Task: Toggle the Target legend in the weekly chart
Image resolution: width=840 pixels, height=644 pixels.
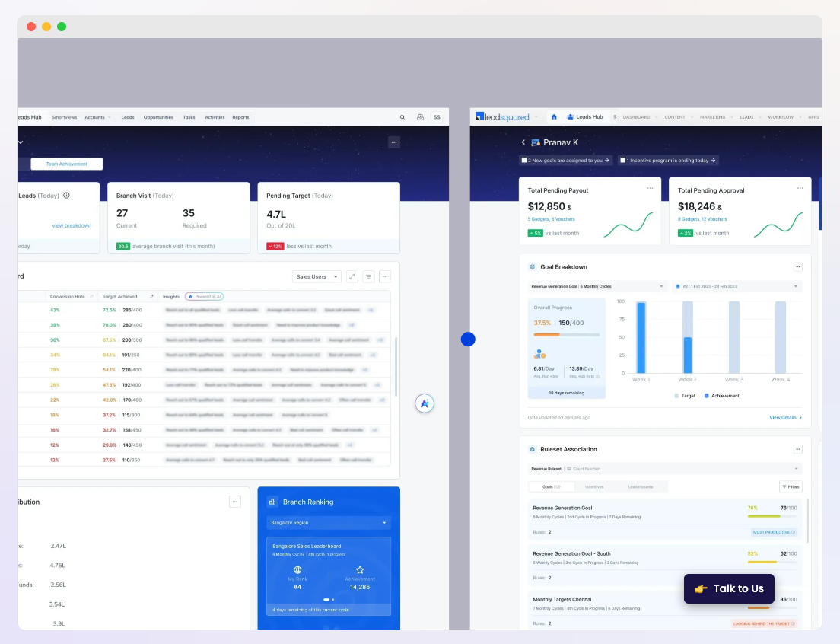Action: tap(676, 396)
